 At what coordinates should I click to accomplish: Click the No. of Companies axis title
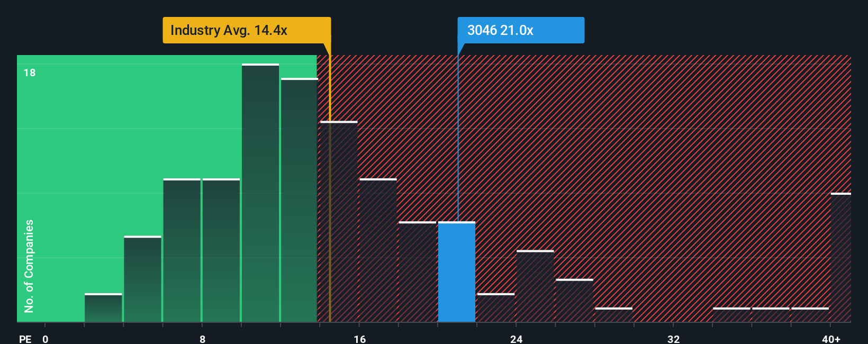[29, 266]
